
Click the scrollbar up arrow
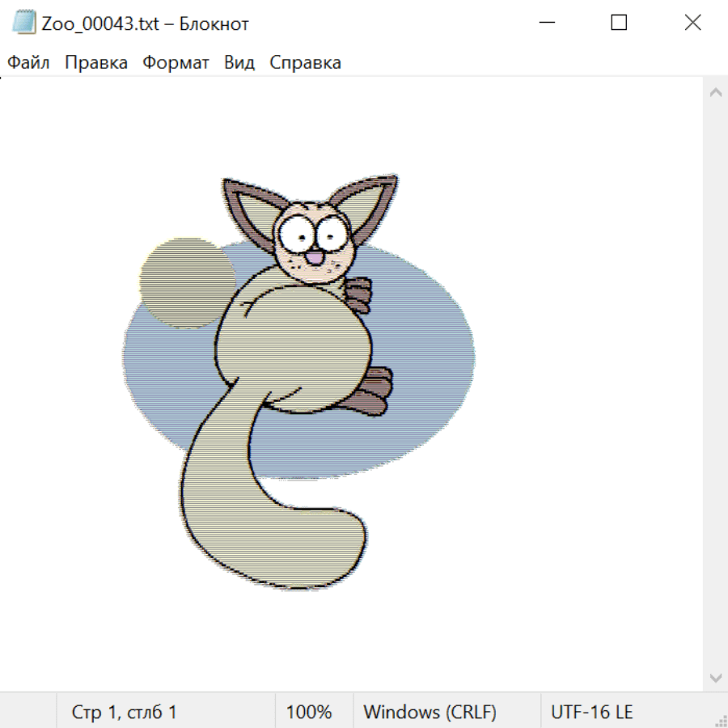click(715, 92)
